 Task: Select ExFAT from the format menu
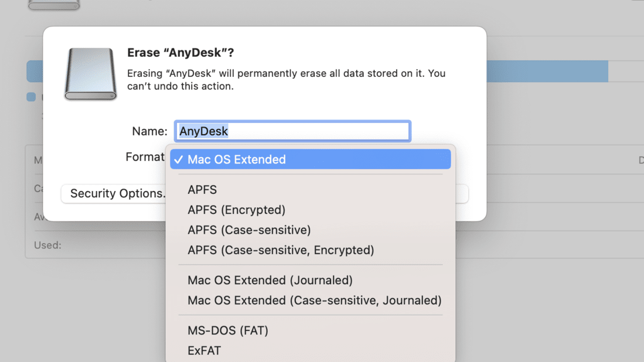[x=204, y=351]
